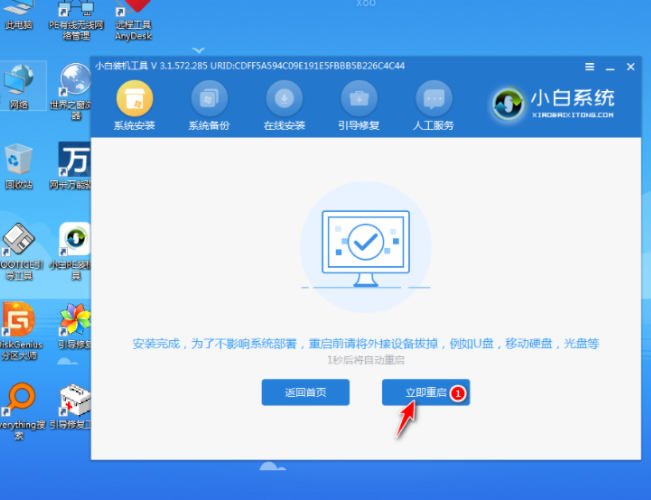The width and height of the screenshot is (651, 500).
Task: Open the 回收站 desktop icon
Action: (19, 166)
